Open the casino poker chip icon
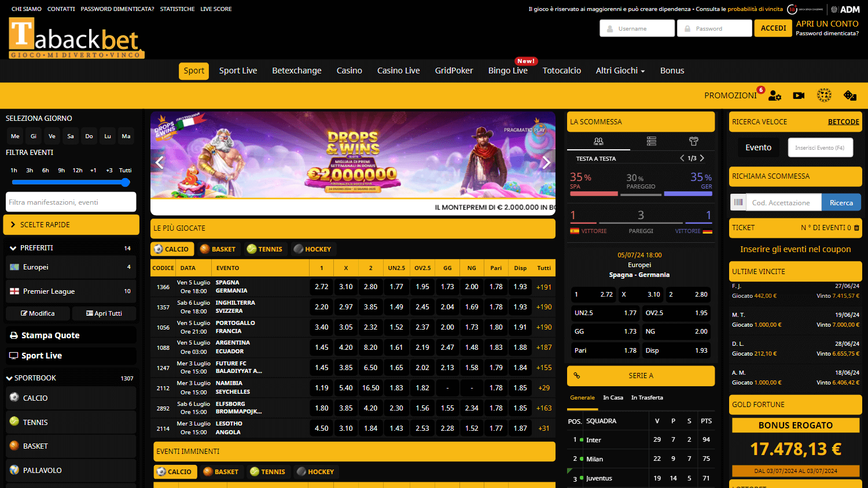 click(x=824, y=95)
